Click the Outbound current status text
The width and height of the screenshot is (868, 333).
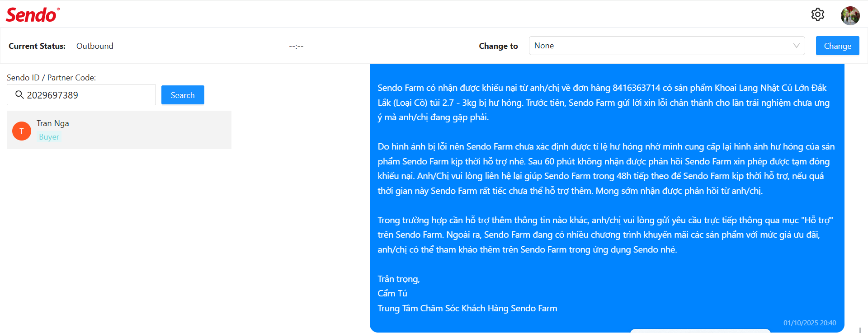pos(94,46)
